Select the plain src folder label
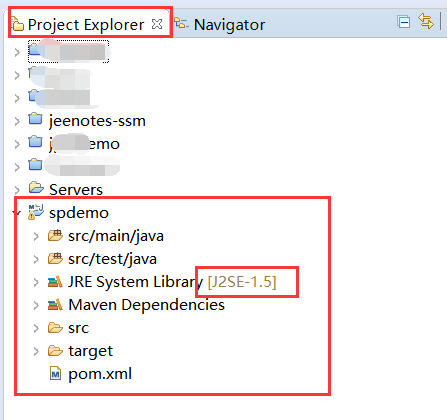The width and height of the screenshot is (447, 420). coord(79,328)
